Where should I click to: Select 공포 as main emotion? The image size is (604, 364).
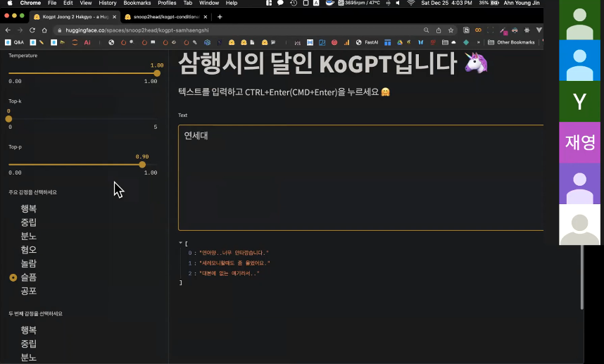pos(23,291)
